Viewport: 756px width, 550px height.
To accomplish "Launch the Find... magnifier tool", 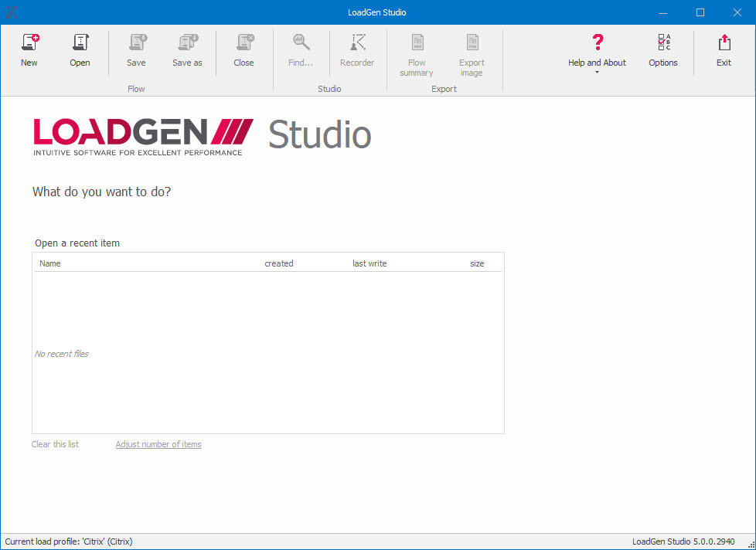I will point(301,50).
